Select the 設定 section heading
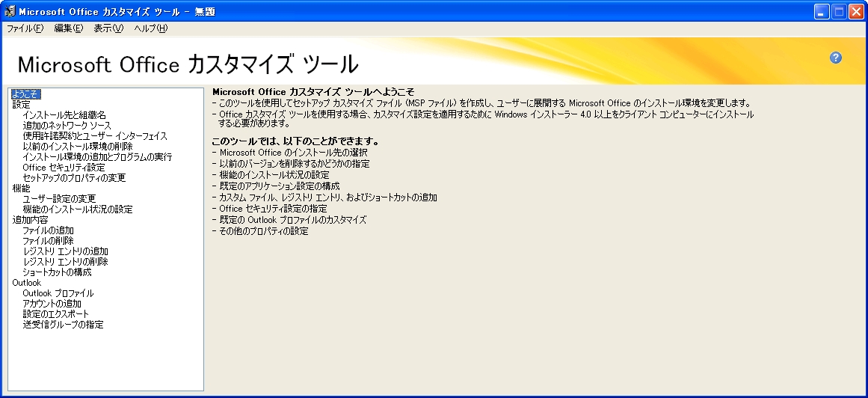This screenshot has width=868, height=398. click(21, 105)
